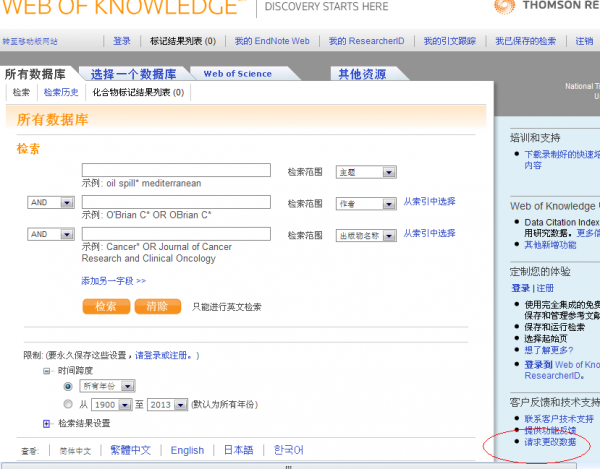This screenshot has height=469, width=600.
Task: Expand the 检索结果设置 section
Action: coord(46,423)
